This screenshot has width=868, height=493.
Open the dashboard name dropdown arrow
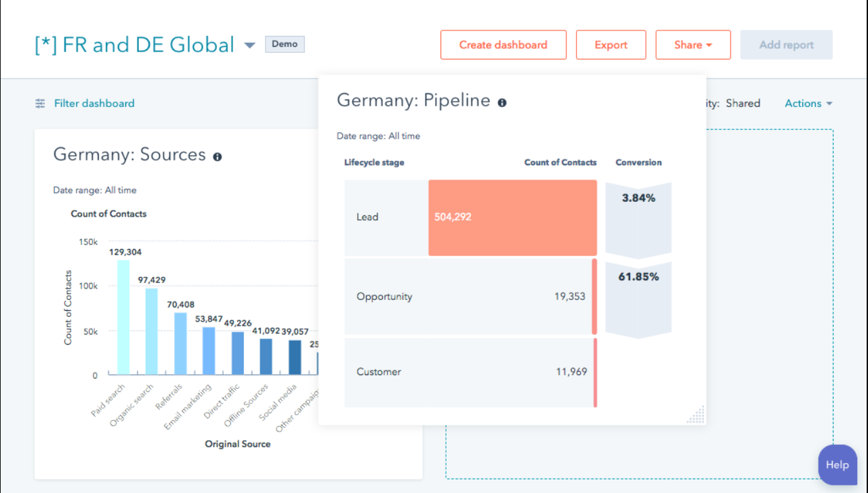click(x=249, y=45)
